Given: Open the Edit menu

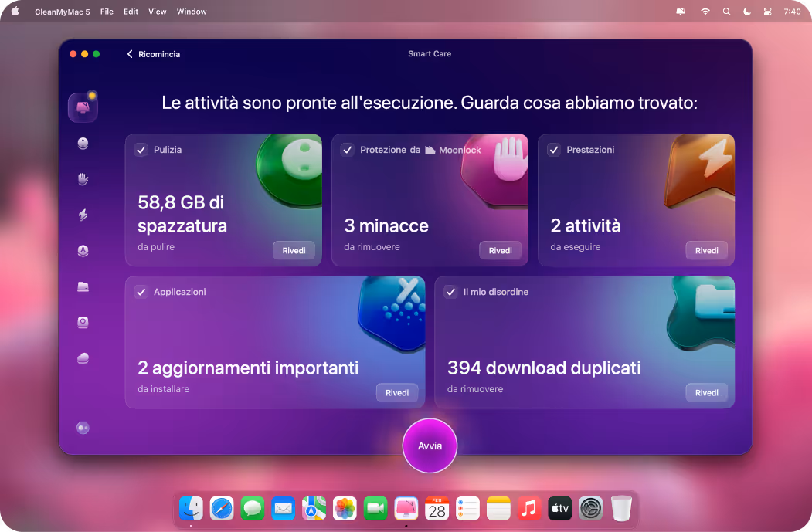Looking at the screenshot, I should tap(131, 12).
